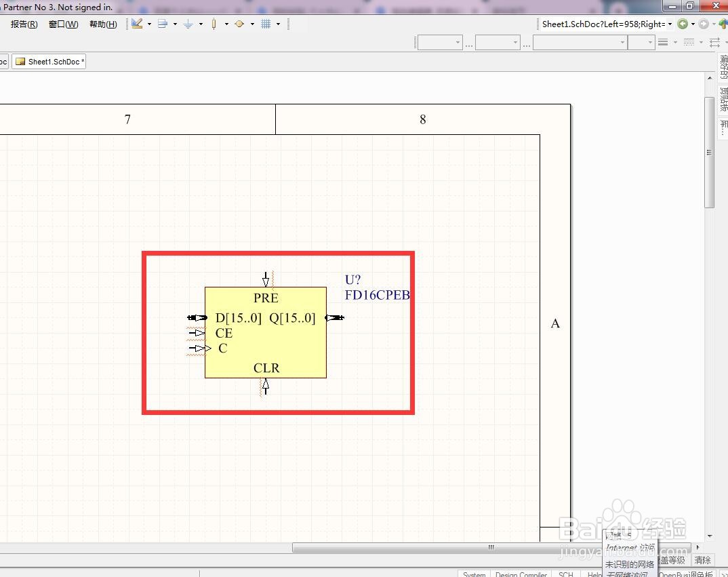
Task: Click the C clock input pin
Action: [199, 349]
